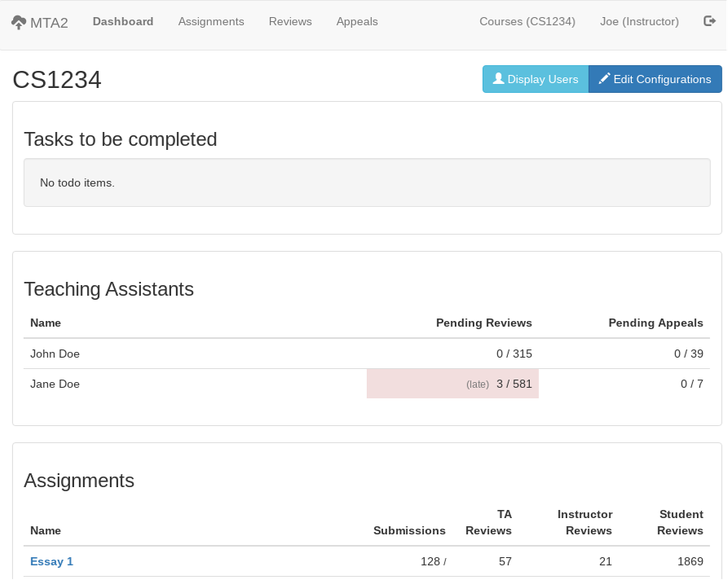
Task: Open the Dashboard nav item
Action: [123, 22]
